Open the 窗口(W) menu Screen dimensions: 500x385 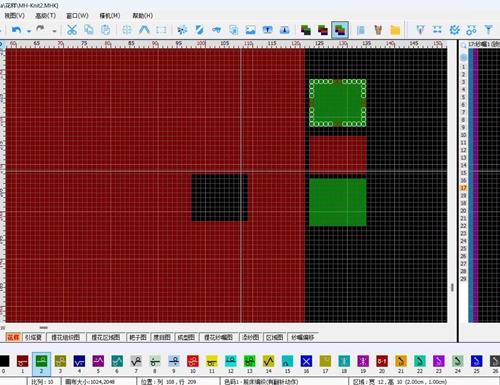coord(77,16)
